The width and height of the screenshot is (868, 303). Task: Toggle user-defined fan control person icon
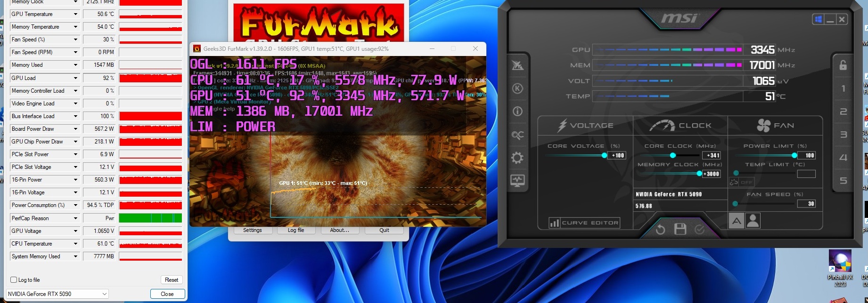coord(753,221)
